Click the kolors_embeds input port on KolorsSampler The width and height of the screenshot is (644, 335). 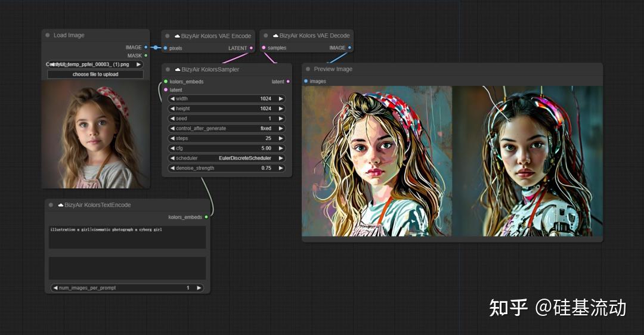pyautogui.click(x=166, y=82)
